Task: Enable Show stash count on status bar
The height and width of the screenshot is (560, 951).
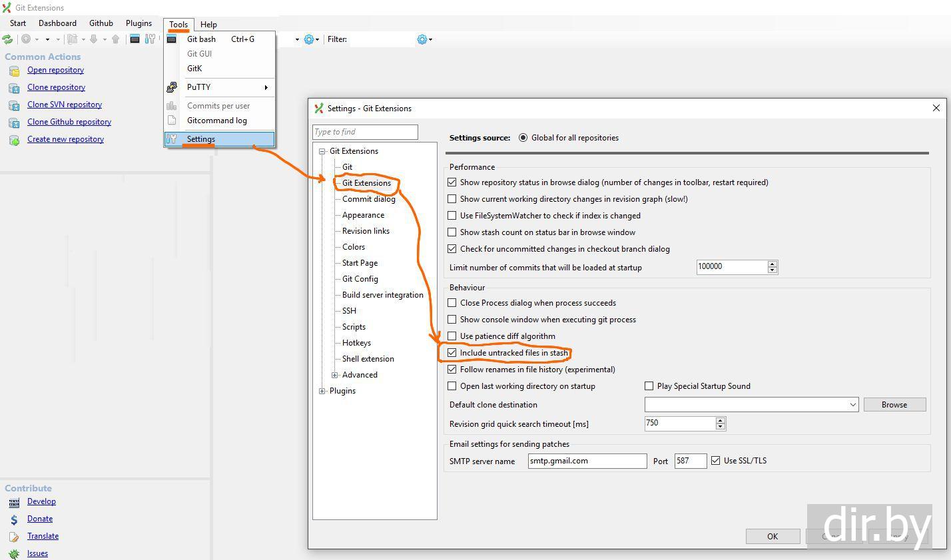Action: tap(452, 232)
